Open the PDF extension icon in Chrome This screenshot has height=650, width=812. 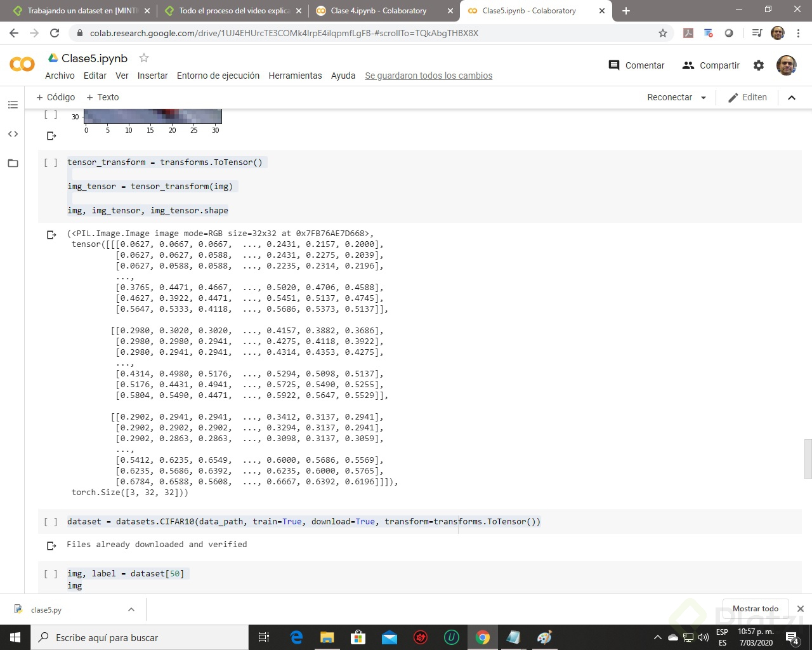(688, 33)
